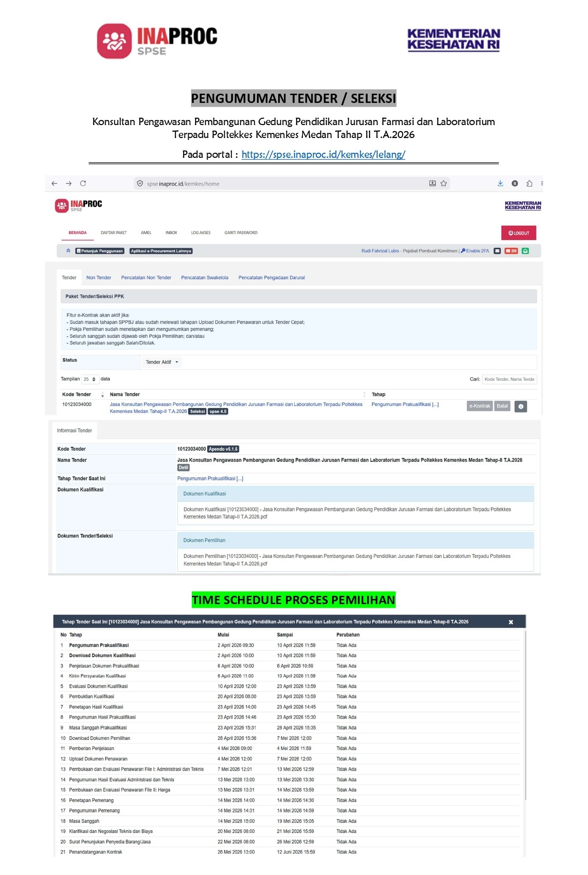
Task: Switch to the Pencatatan Swakelola tab
Action: (205, 278)
